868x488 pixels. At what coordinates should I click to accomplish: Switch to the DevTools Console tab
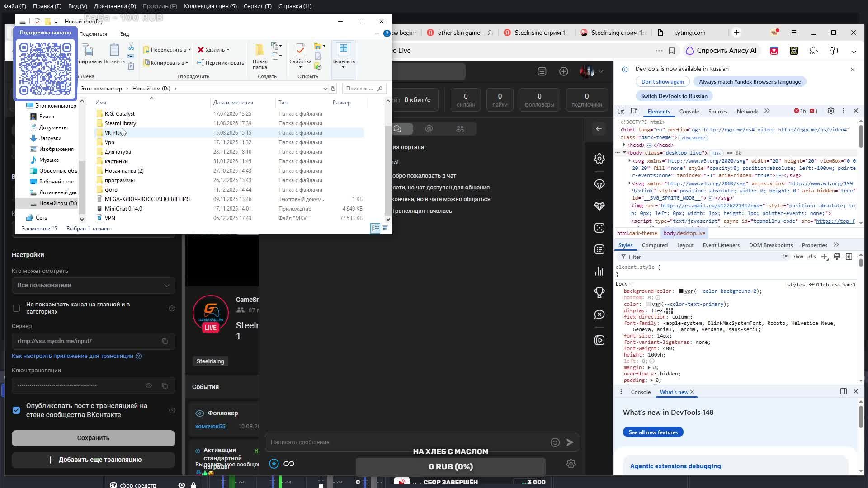click(689, 111)
